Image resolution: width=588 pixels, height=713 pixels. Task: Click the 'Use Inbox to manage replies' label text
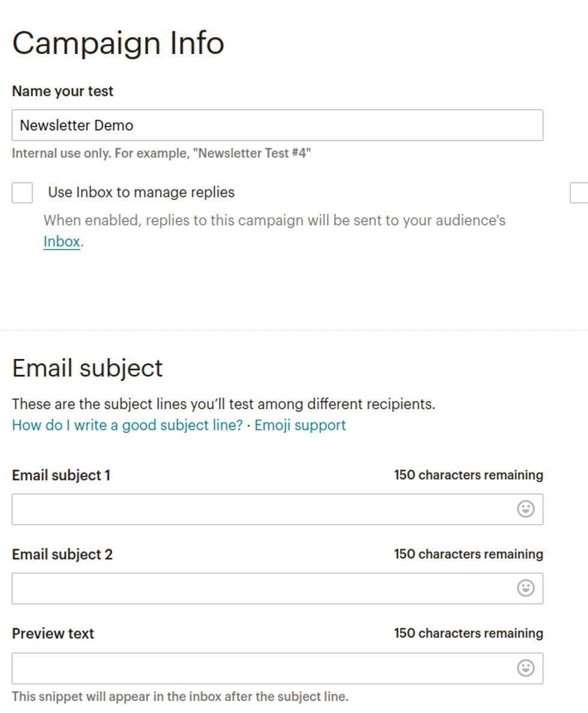click(x=141, y=193)
